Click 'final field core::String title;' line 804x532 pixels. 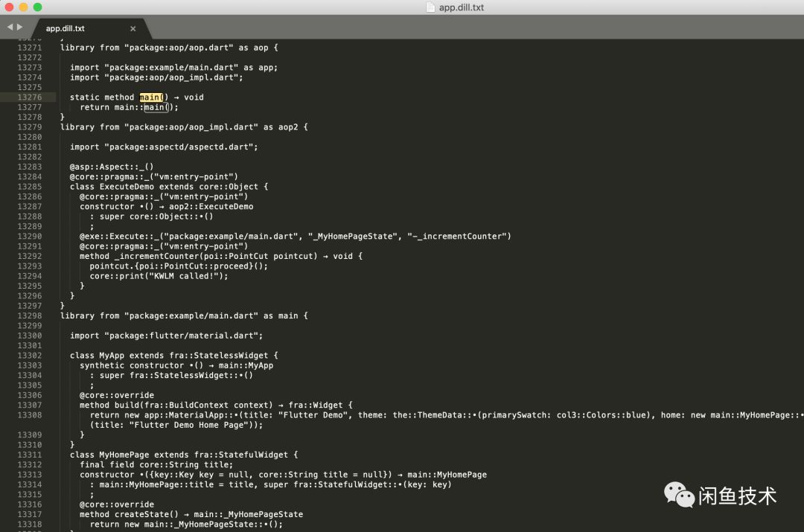tap(156, 465)
